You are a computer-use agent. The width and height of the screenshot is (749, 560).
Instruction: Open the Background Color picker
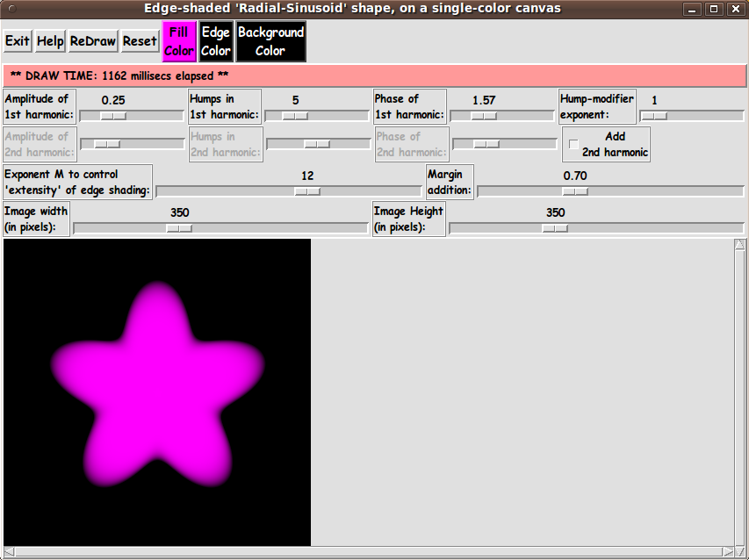270,41
